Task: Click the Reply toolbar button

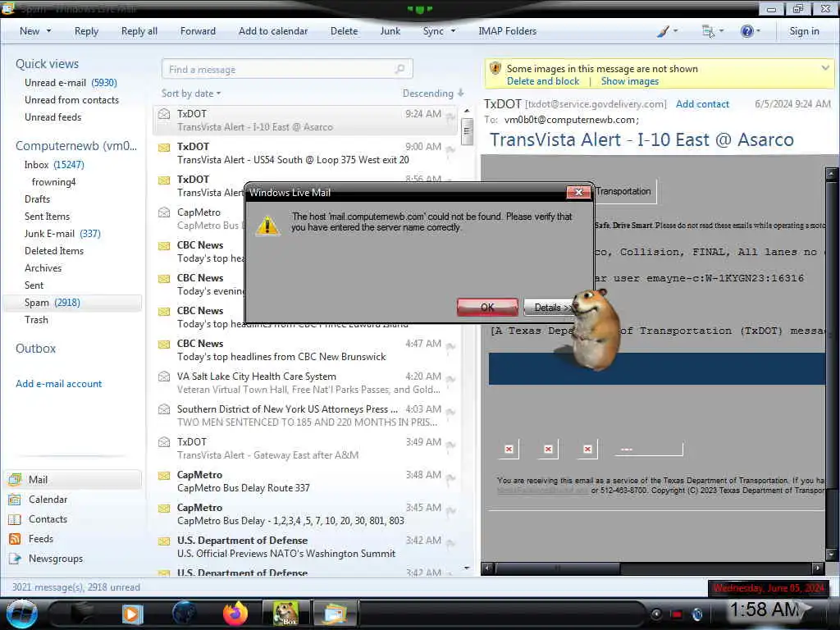Action: [x=86, y=31]
